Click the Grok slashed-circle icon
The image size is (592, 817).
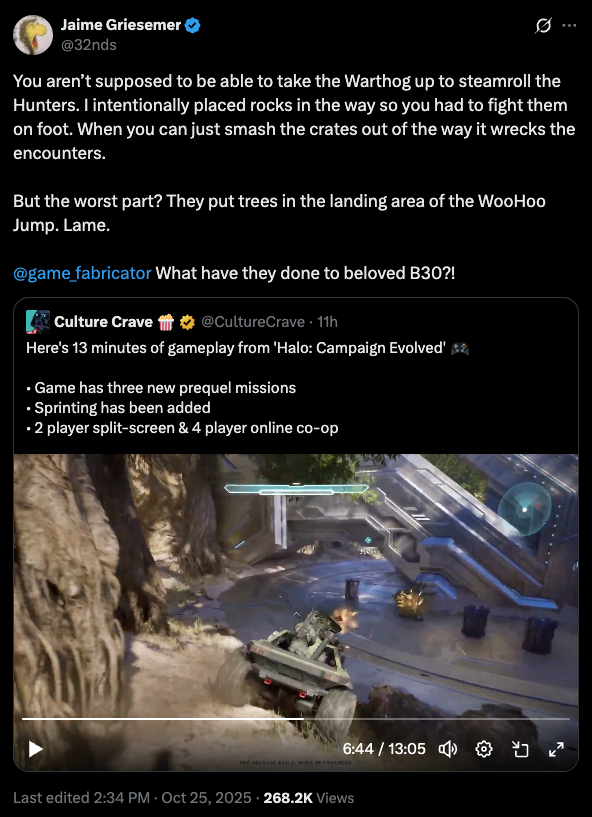pos(543,25)
